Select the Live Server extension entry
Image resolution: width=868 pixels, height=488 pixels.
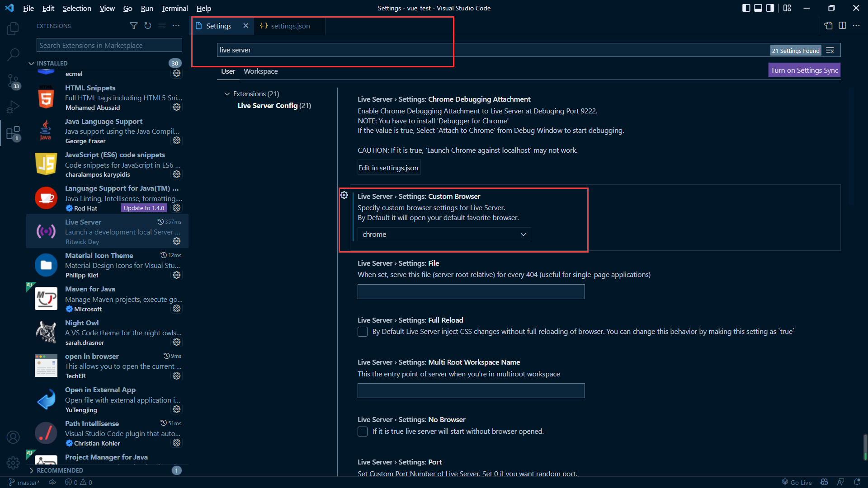(108, 231)
